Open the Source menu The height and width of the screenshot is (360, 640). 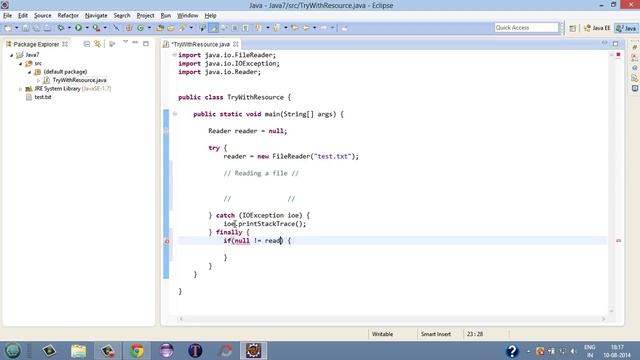coord(42,16)
